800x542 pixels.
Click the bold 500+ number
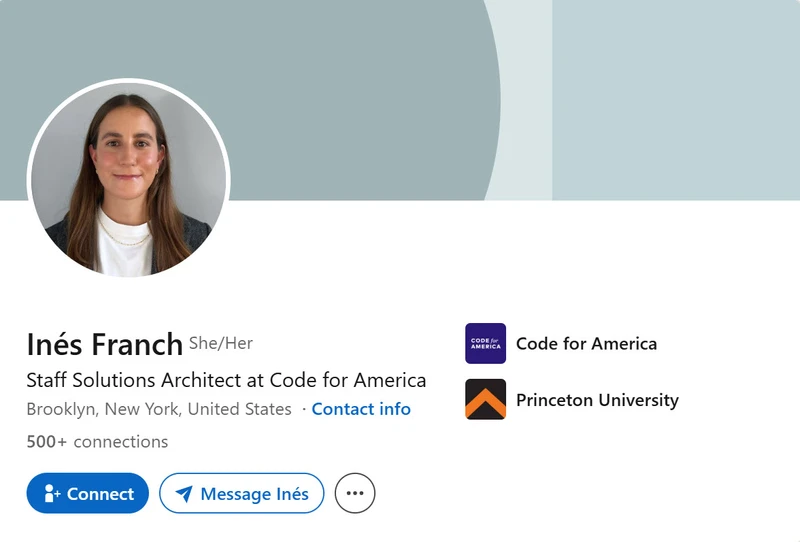pos(46,441)
